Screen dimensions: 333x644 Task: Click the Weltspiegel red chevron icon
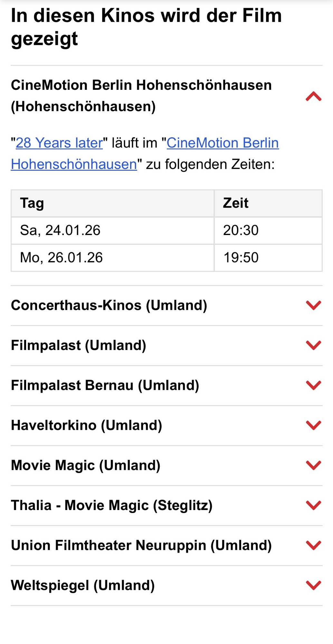pos(313,585)
